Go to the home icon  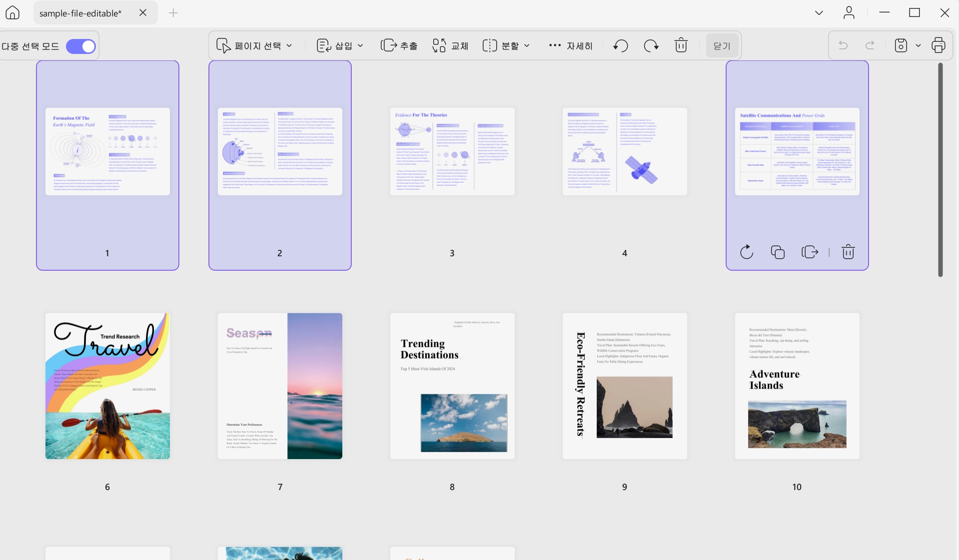(12, 12)
